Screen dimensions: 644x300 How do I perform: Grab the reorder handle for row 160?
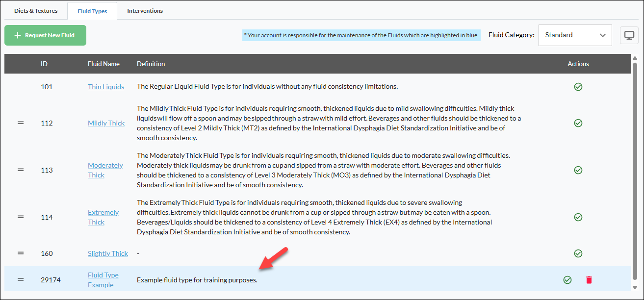click(21, 253)
